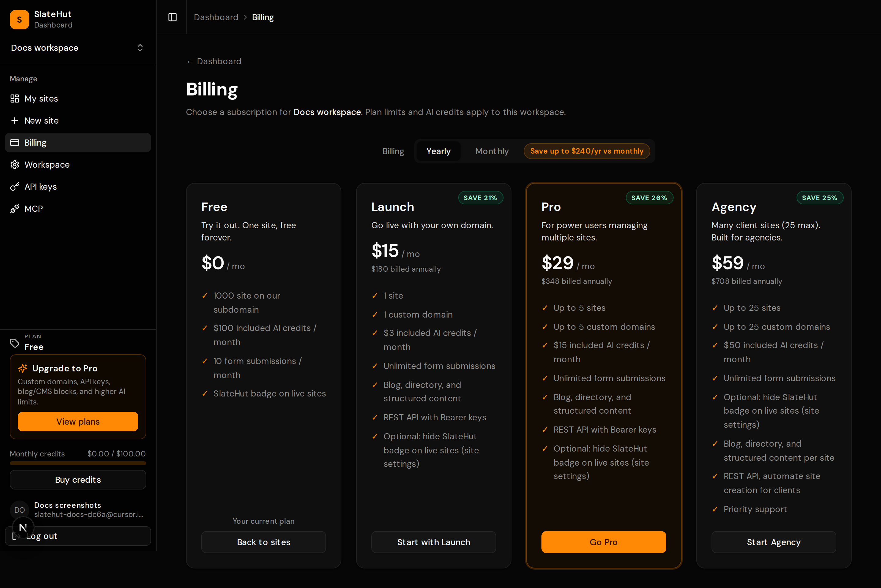Click the SlateHut badge on live sites feature
The height and width of the screenshot is (588, 881).
(x=270, y=393)
